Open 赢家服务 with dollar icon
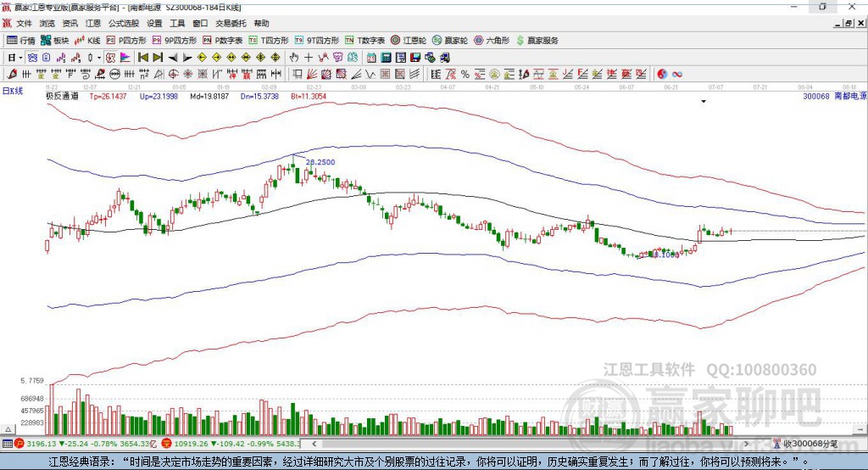This screenshot has width=868, height=470. point(537,41)
